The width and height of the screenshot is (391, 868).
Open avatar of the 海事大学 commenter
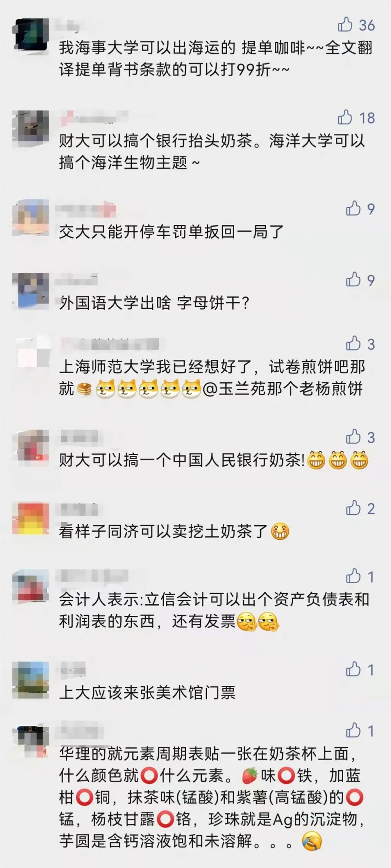pyautogui.click(x=30, y=36)
